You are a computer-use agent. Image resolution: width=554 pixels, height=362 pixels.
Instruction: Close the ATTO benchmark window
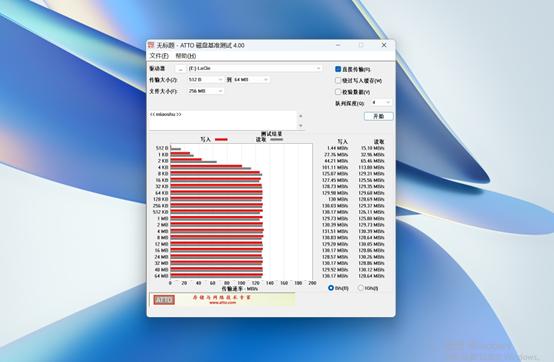click(x=384, y=45)
